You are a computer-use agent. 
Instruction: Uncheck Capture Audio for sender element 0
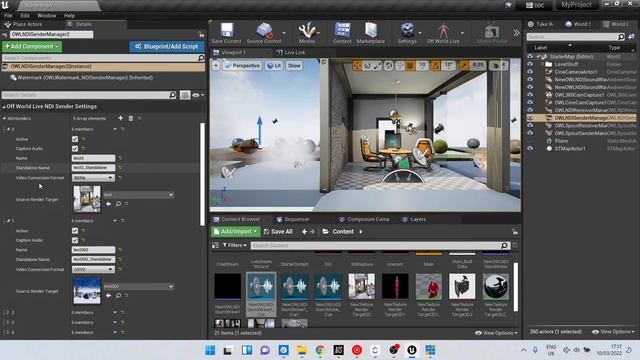pos(75,149)
